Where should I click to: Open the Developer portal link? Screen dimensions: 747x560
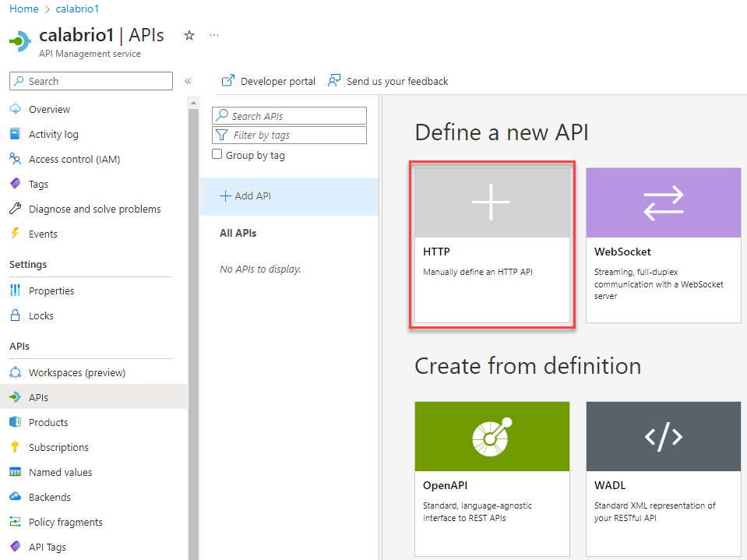click(x=278, y=82)
